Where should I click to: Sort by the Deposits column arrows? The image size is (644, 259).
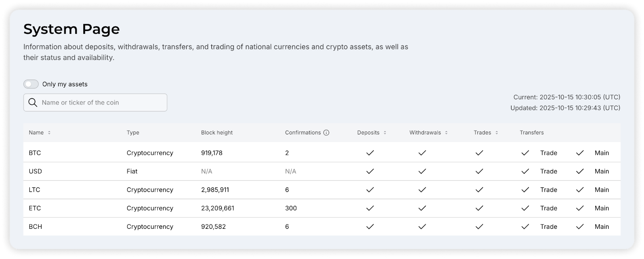tap(385, 133)
